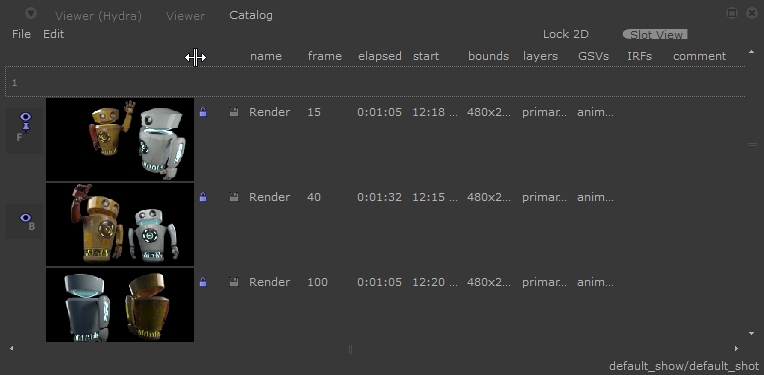The height and width of the screenshot is (375, 764).
Task: Click the lock icon on frame 15 render
Action: tap(203, 112)
